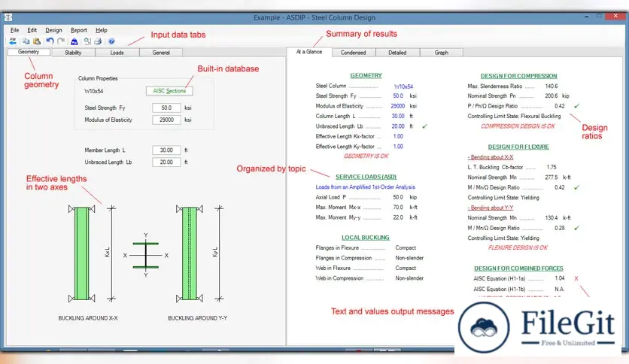Click the Copy icon in toolbar
The image size is (629, 364).
[26, 41]
